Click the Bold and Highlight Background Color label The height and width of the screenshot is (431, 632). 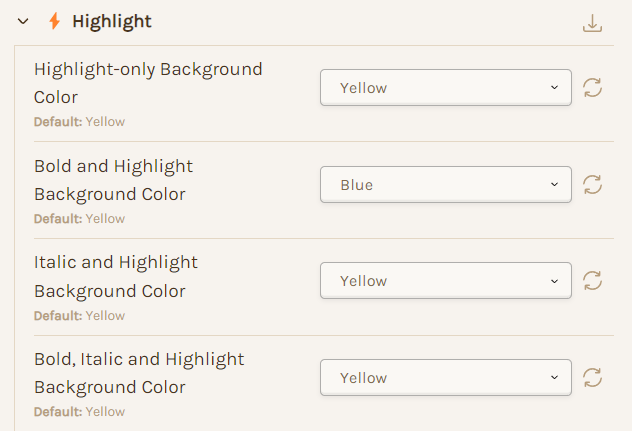point(114,180)
